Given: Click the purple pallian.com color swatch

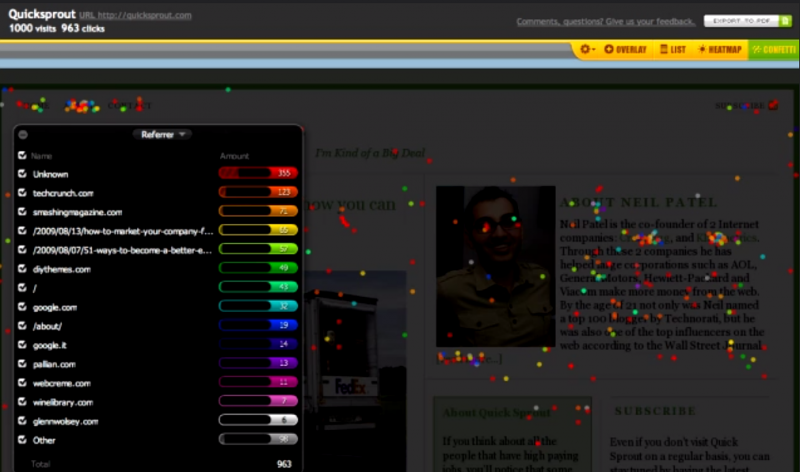Looking at the screenshot, I should click(x=258, y=363).
